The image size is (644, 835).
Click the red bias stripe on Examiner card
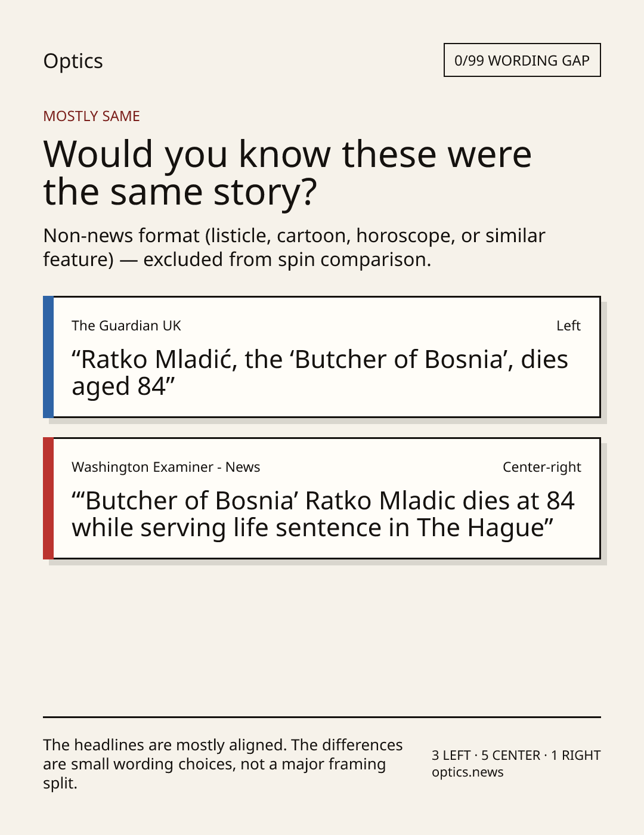pos(48,498)
